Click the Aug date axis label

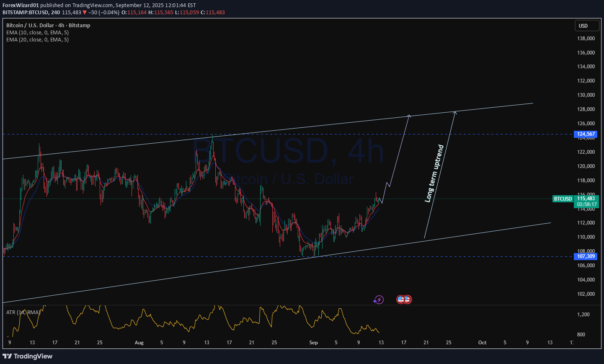(139, 343)
